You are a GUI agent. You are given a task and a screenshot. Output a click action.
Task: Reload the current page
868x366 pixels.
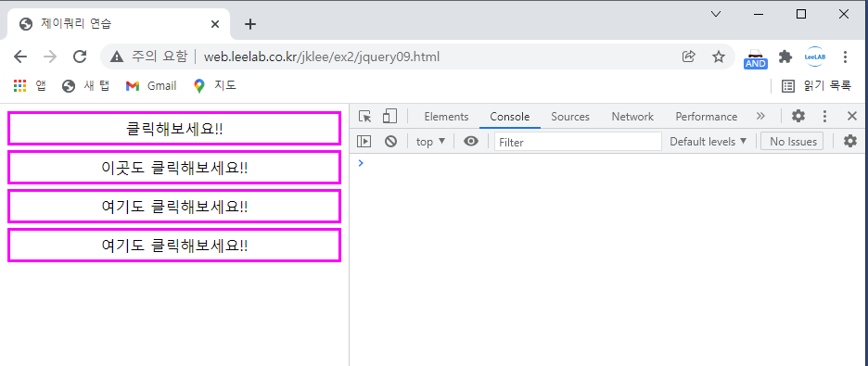[81, 57]
